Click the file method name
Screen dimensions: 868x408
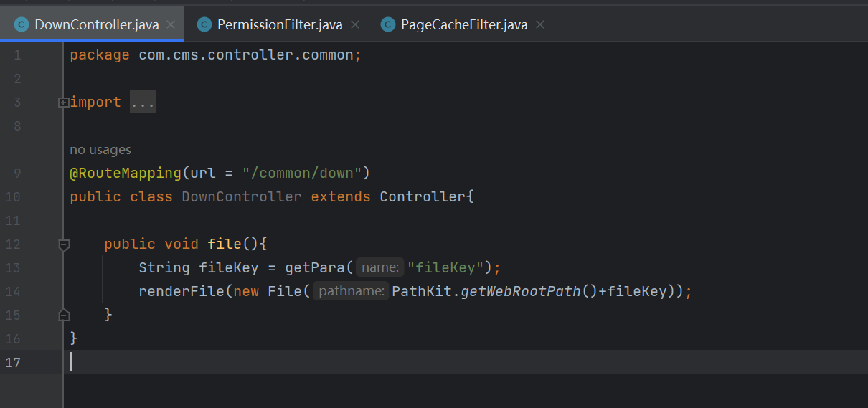pos(225,244)
